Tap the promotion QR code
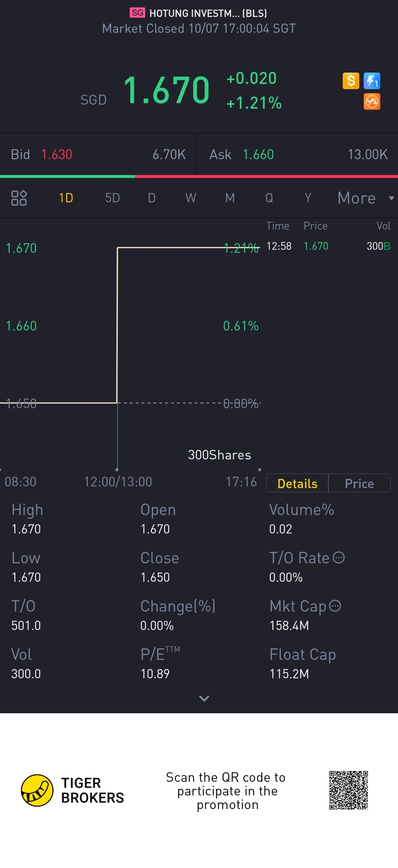398x868 pixels. pyautogui.click(x=349, y=790)
